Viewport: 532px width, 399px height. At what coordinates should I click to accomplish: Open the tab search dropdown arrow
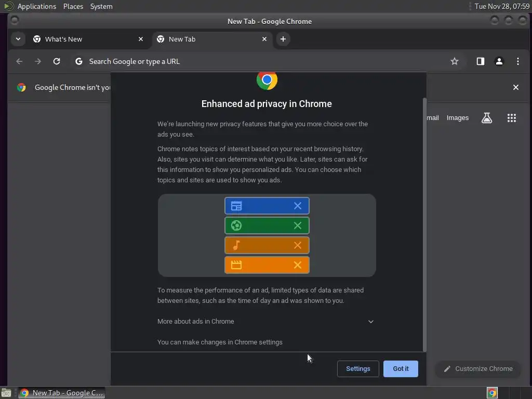pos(18,39)
